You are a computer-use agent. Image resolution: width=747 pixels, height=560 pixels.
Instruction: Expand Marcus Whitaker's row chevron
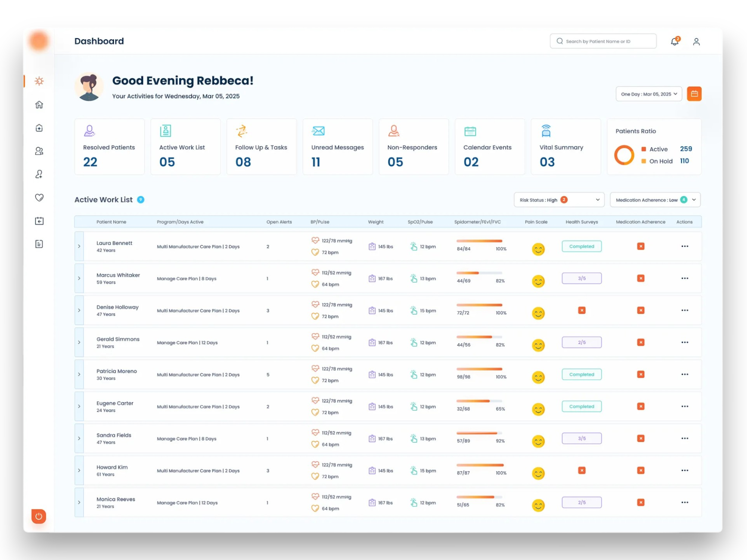79,279
